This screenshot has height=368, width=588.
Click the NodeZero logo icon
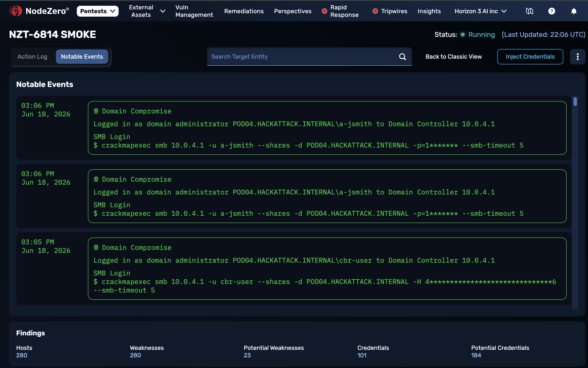pyautogui.click(x=16, y=11)
